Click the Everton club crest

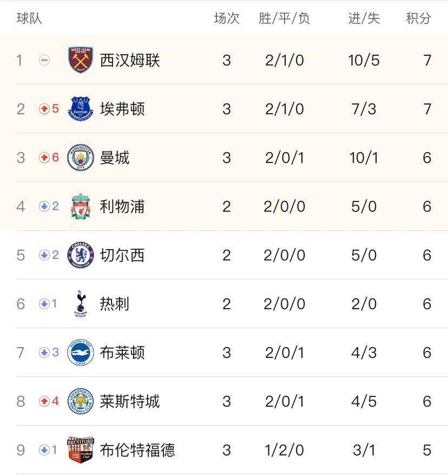click(81, 109)
